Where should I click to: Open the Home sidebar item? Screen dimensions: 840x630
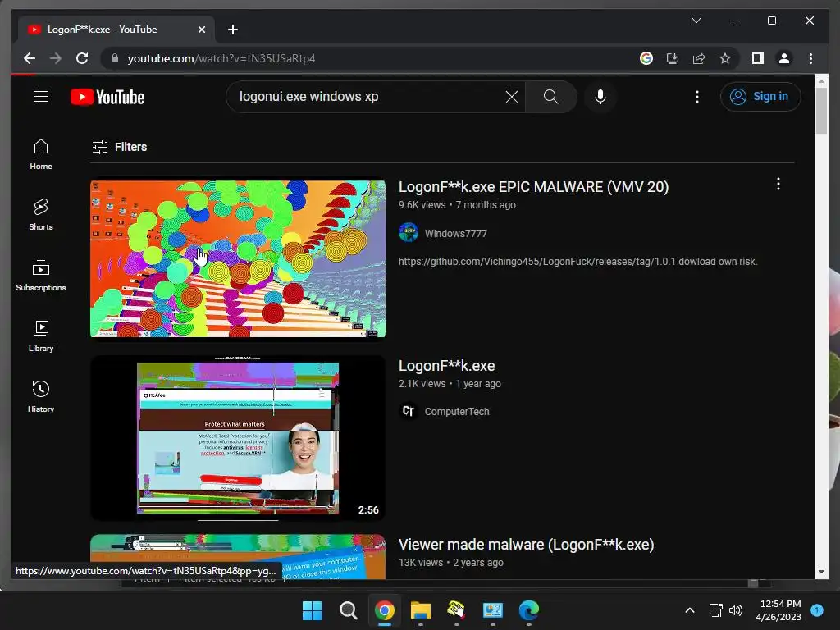pyautogui.click(x=41, y=155)
